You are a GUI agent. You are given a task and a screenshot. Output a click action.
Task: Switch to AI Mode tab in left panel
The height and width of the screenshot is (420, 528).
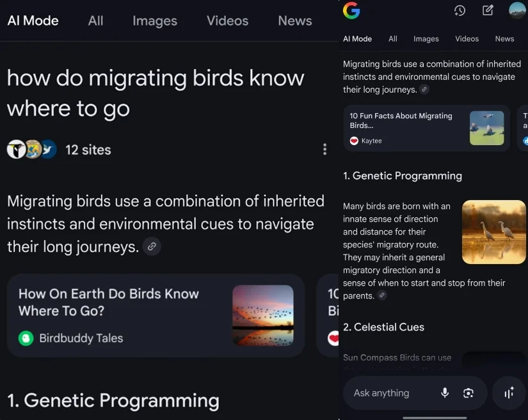33,21
